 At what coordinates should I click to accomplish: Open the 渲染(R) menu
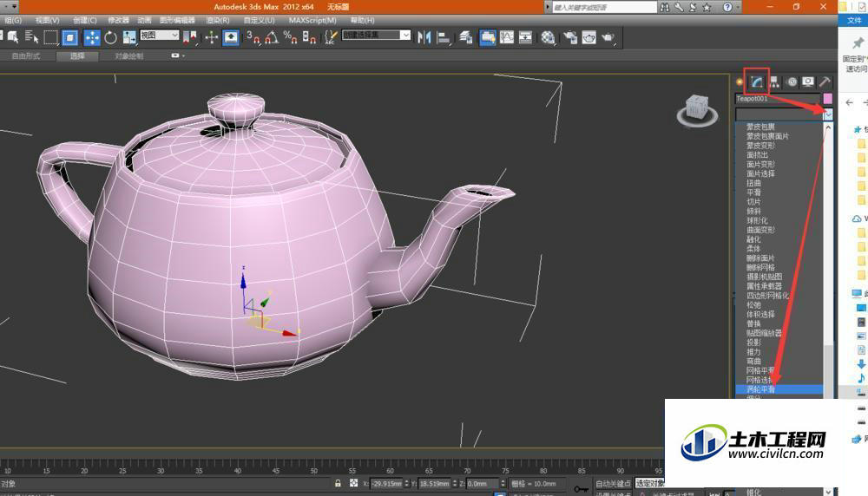click(x=218, y=20)
